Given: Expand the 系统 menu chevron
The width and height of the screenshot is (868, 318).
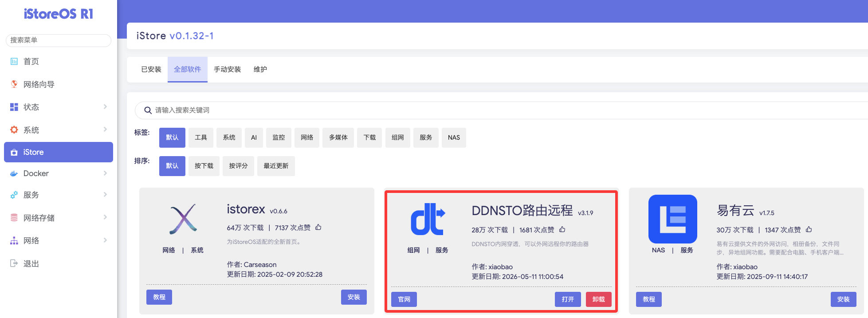Looking at the screenshot, I should [x=105, y=129].
